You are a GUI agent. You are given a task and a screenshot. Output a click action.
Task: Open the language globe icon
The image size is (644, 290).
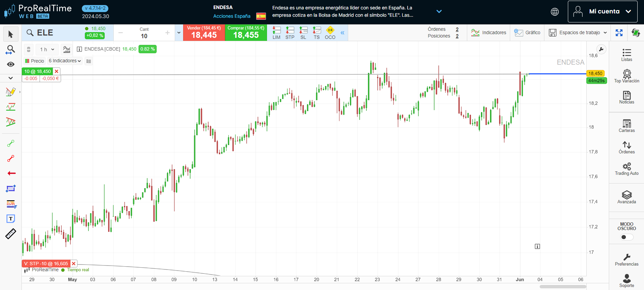click(555, 12)
